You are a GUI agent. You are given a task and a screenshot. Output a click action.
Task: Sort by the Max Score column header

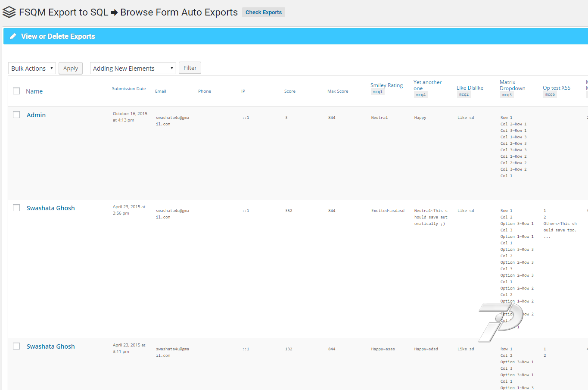pos(338,91)
